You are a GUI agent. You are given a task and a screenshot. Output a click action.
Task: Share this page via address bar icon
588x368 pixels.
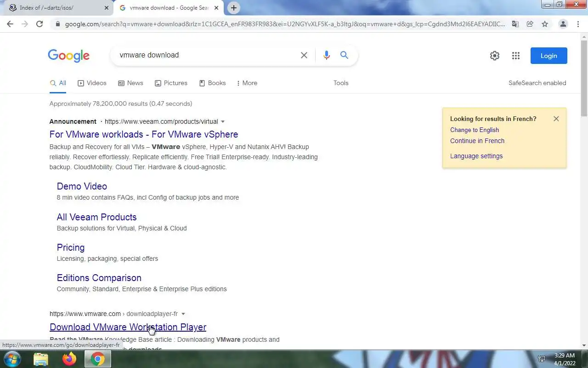coord(530,24)
